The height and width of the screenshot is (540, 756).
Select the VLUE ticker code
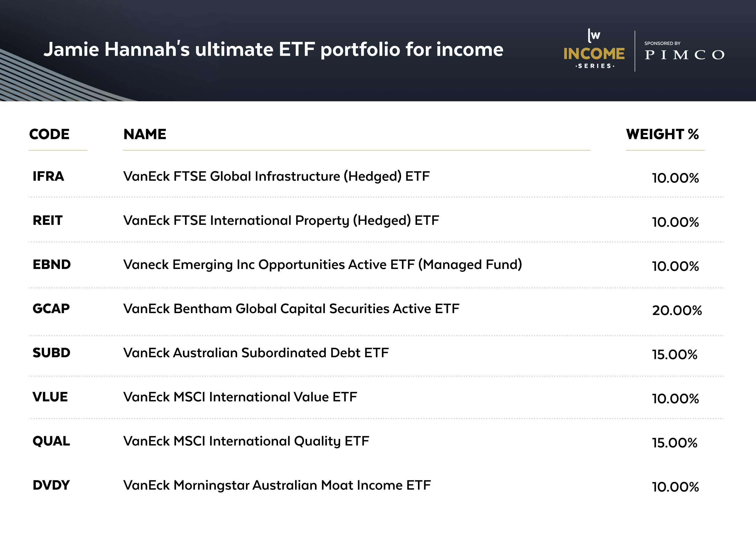click(x=50, y=397)
